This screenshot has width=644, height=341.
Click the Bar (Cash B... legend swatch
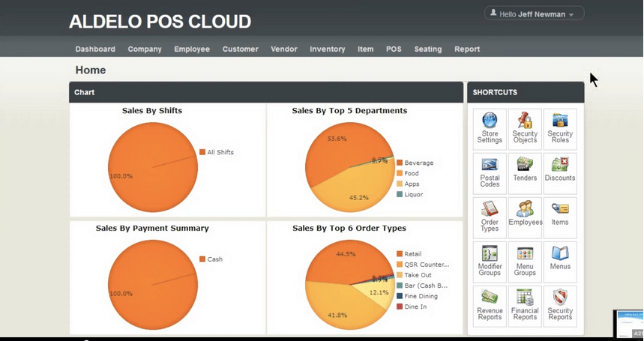click(400, 286)
